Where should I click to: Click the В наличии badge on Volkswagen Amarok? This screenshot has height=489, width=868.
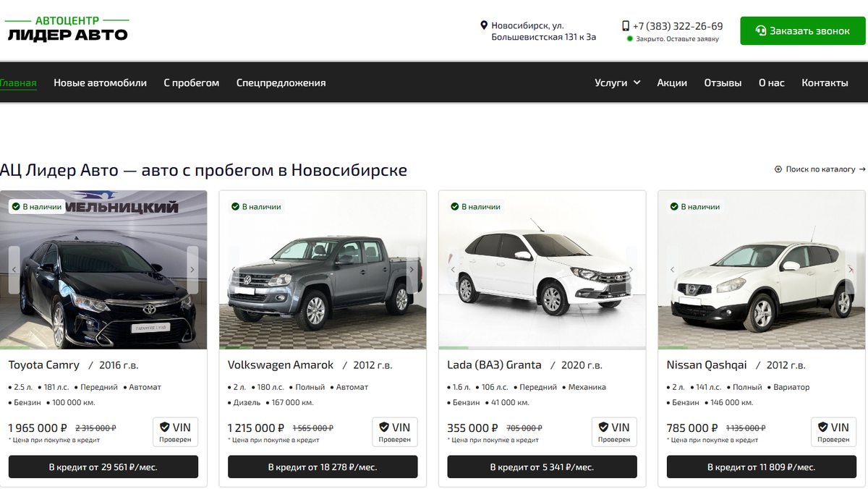pos(256,207)
